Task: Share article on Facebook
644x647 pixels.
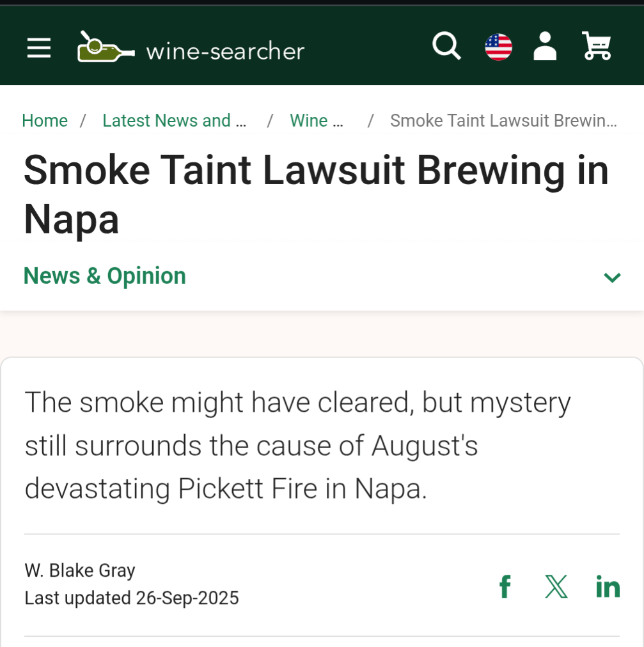Action: pos(505,586)
